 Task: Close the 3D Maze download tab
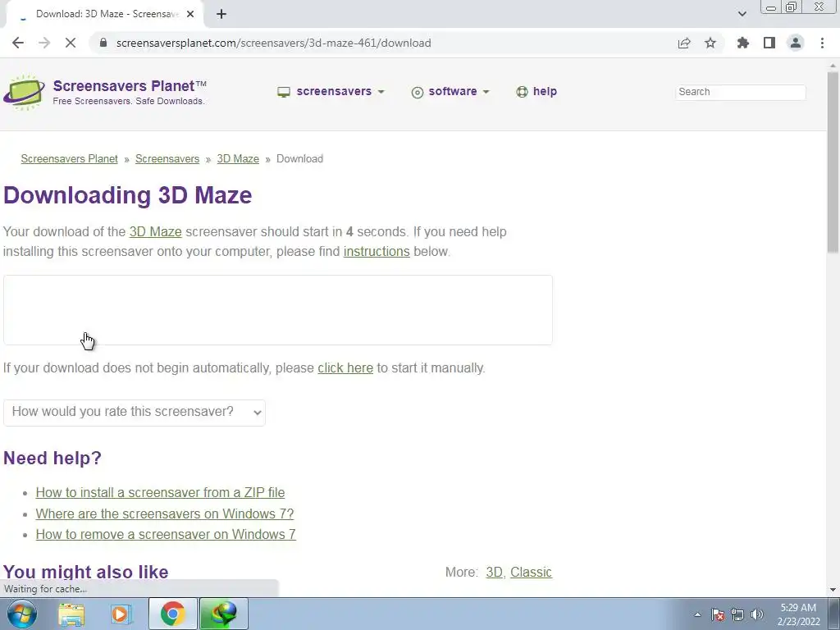190,14
